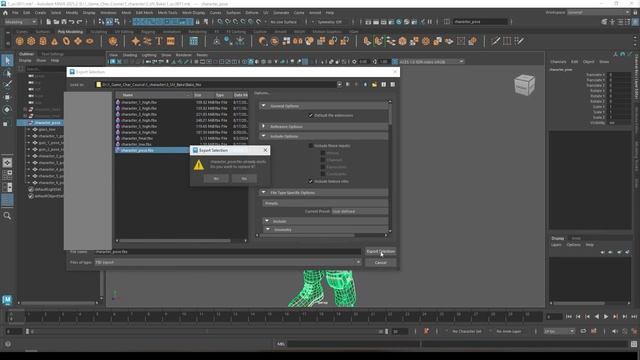Click the Type (T) text tool on shelf
Screen dimensions: 640x360
[x=159, y=41]
